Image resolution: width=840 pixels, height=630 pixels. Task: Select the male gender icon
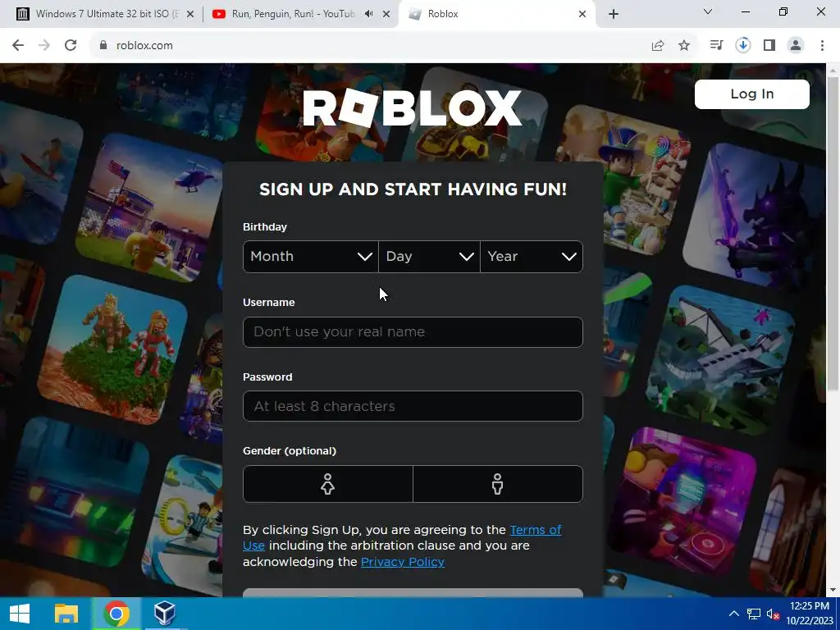498,484
